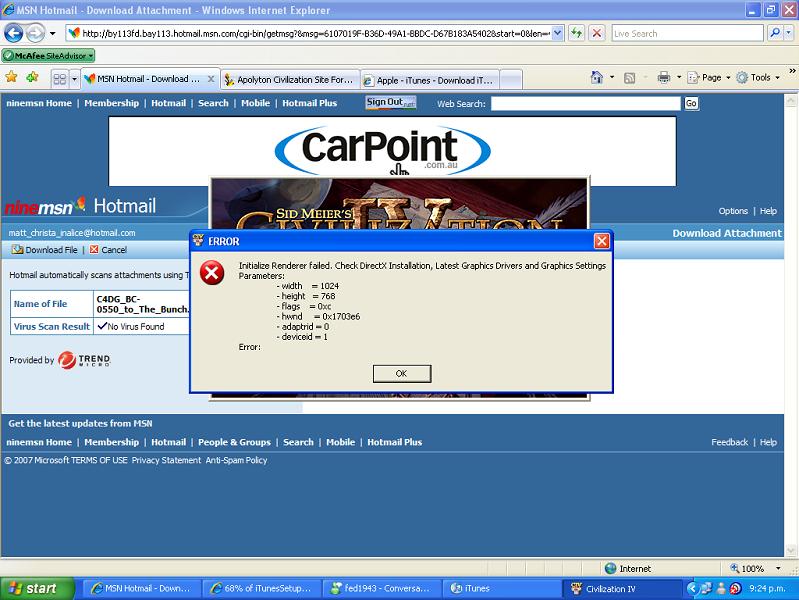799x600 pixels.
Task: Click the Stop loading icon
Action: (x=597, y=33)
